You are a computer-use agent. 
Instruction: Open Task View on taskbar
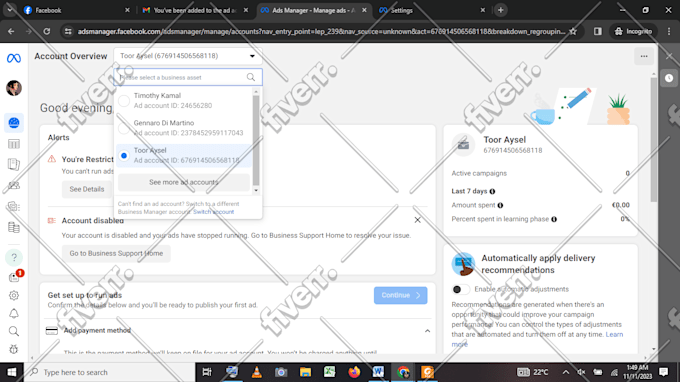207,372
